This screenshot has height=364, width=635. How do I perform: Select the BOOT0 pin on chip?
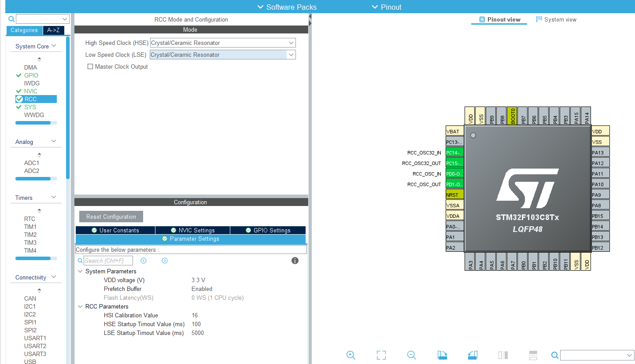point(512,116)
